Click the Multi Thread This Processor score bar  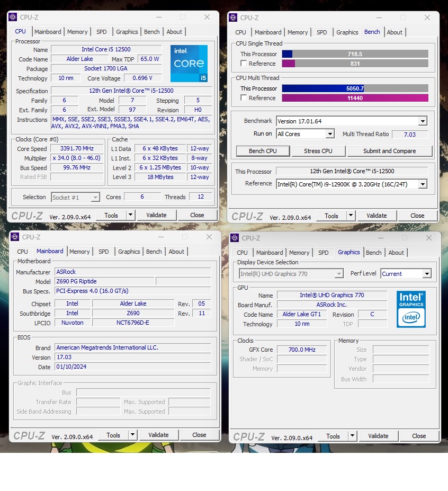[355, 88]
